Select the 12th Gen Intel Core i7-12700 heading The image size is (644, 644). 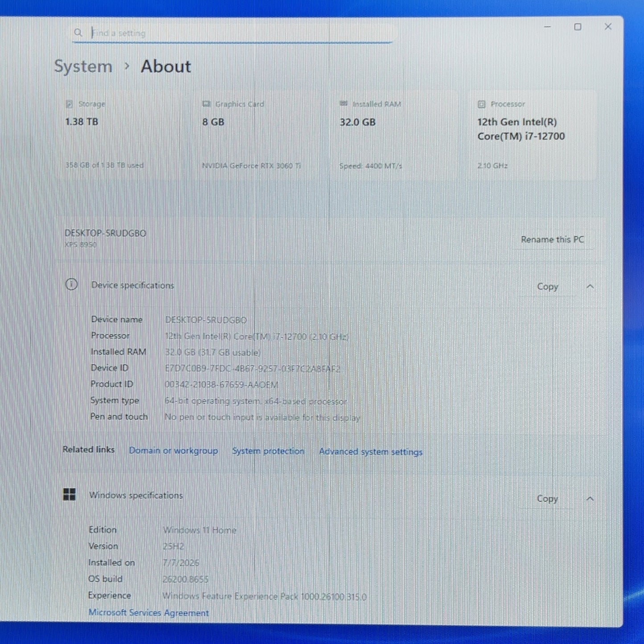(x=521, y=129)
